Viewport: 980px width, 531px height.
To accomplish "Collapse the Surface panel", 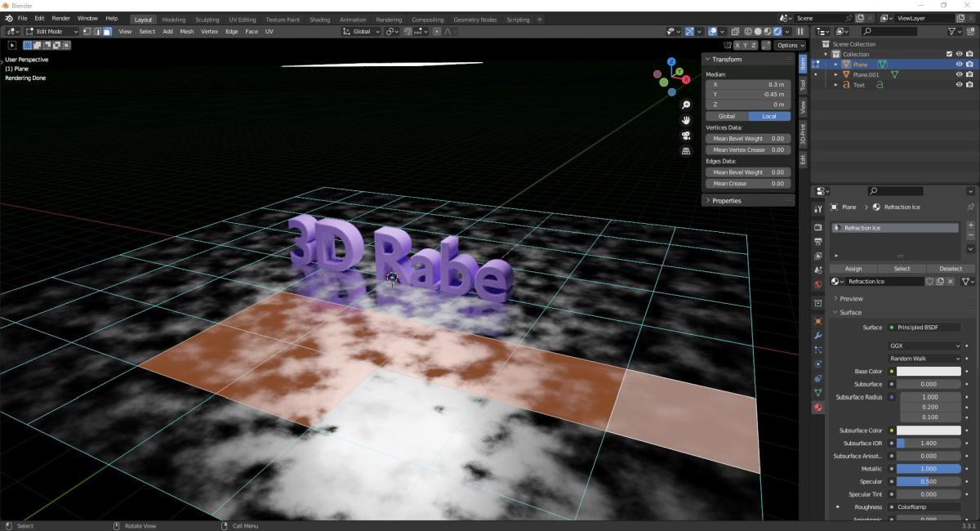I will 850,312.
